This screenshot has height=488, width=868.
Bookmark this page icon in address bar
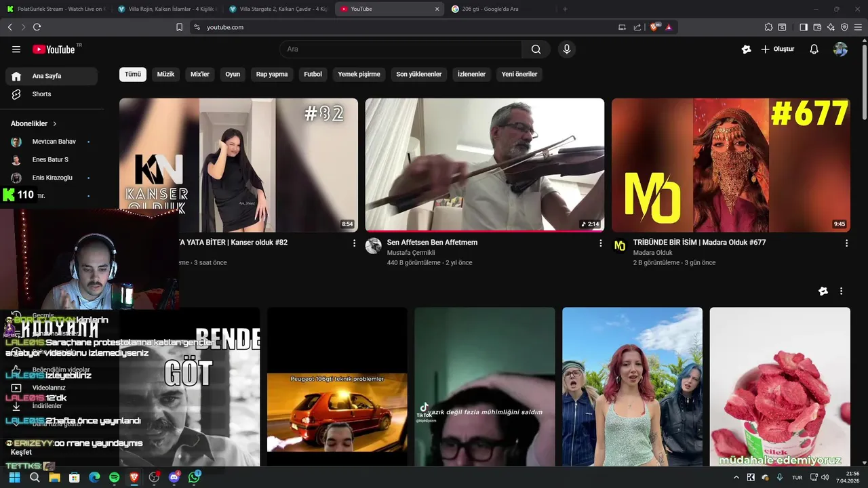tap(179, 27)
